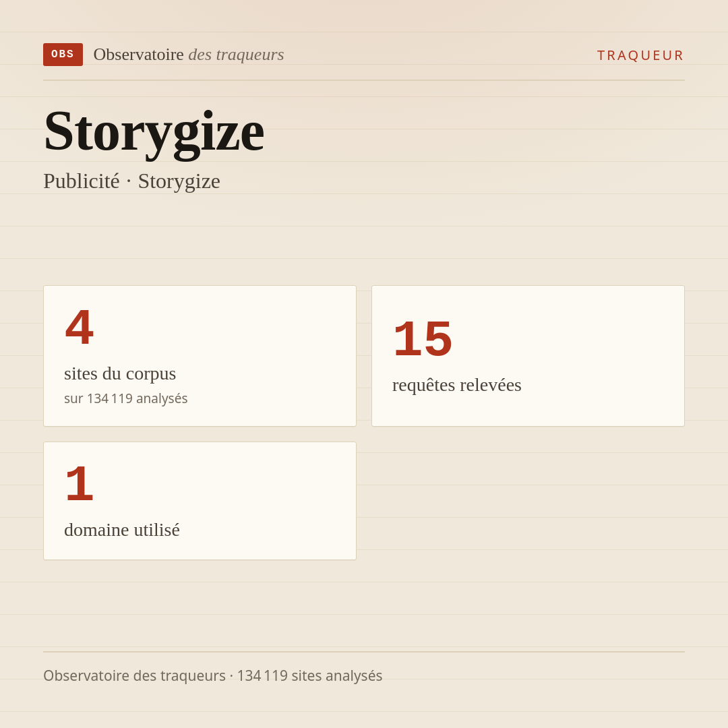Viewport: 728px width, 728px height.
Task: Click the number 4 in the sites card
Action: [80, 328]
